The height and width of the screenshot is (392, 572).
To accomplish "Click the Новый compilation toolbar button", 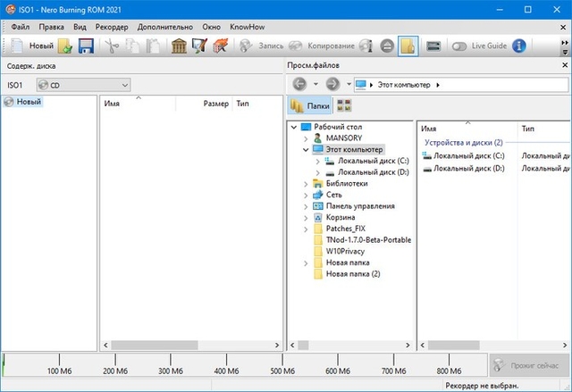I will coord(32,46).
